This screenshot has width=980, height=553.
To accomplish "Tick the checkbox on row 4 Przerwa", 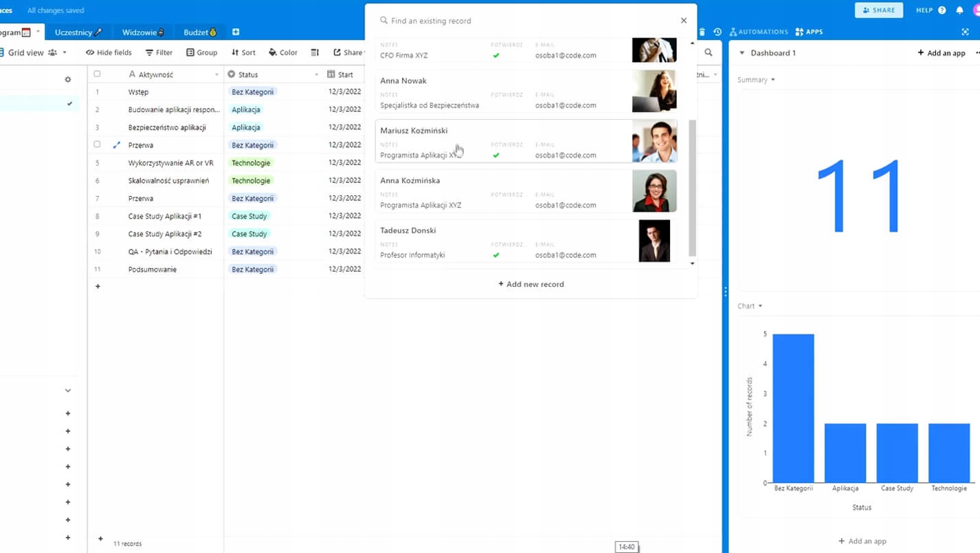I will (97, 145).
